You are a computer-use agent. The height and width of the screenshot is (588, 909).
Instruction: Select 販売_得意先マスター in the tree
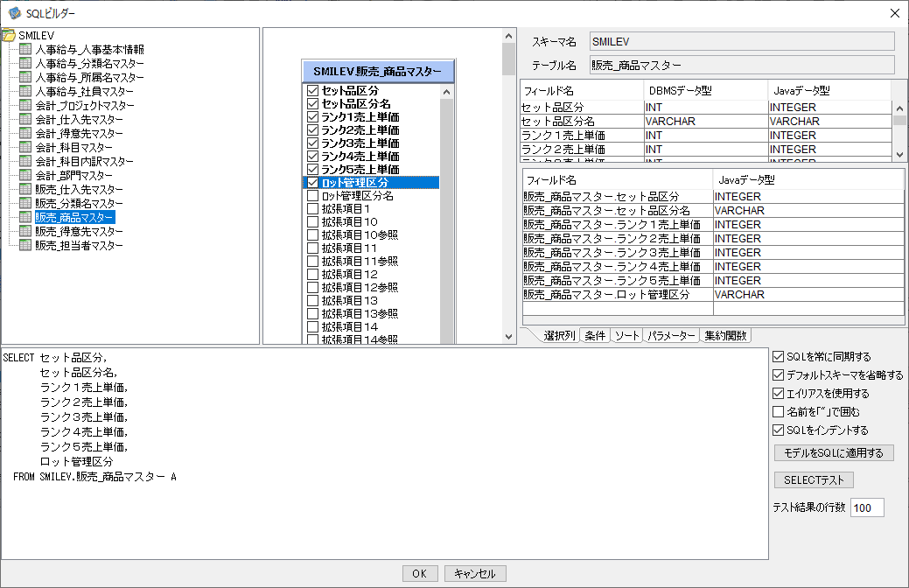pos(79,231)
